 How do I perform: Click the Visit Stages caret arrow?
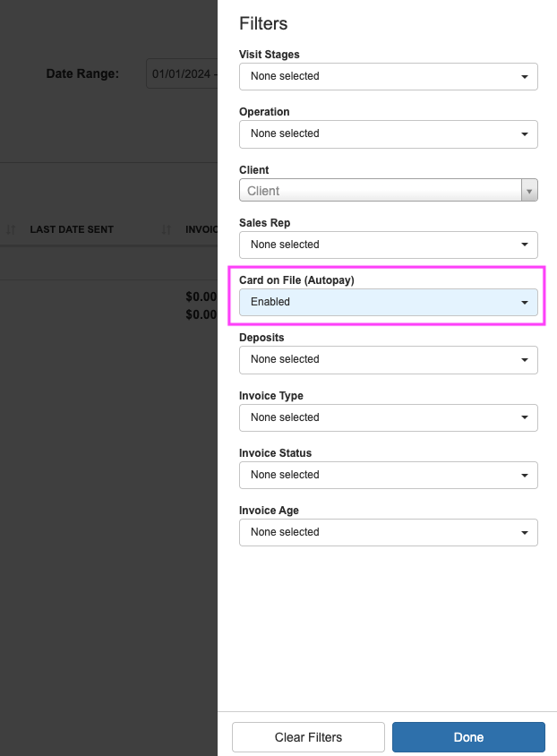coord(525,77)
